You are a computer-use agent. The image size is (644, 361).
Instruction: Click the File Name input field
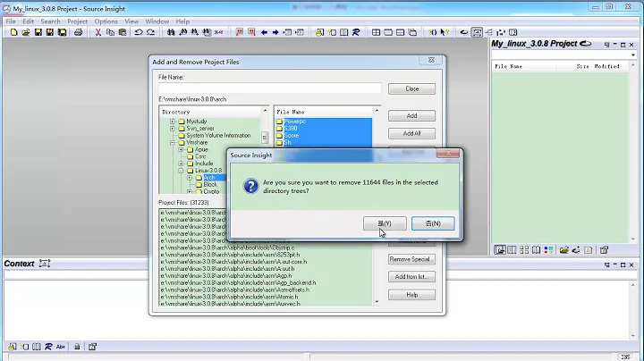tap(270, 88)
